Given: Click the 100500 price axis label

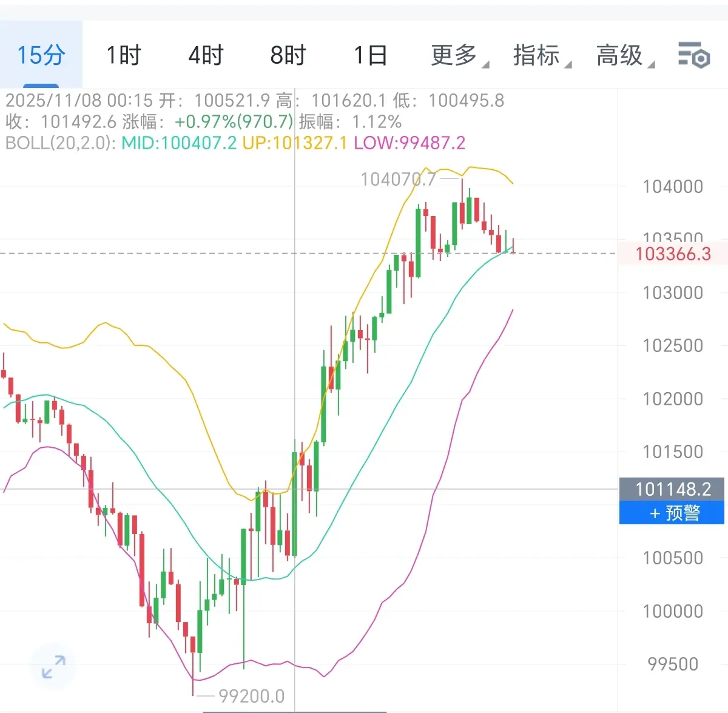Looking at the screenshot, I should [673, 558].
